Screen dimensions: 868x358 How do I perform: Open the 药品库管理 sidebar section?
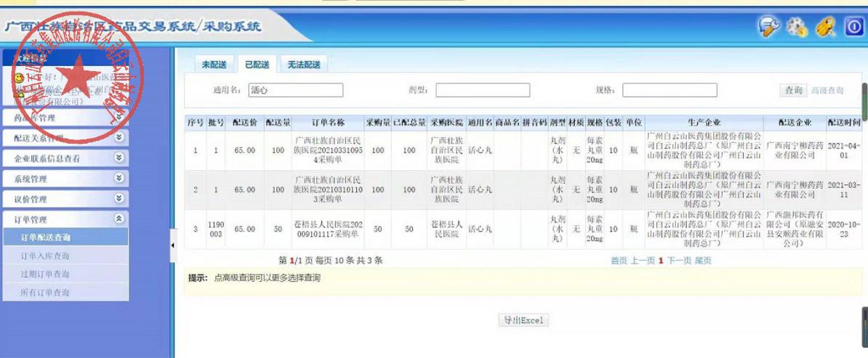click(x=65, y=118)
